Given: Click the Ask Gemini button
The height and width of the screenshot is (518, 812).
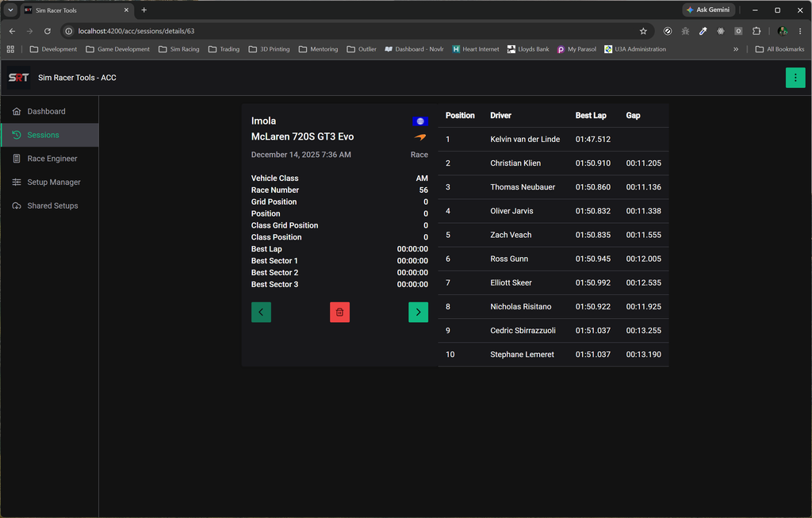Looking at the screenshot, I should click(708, 10).
